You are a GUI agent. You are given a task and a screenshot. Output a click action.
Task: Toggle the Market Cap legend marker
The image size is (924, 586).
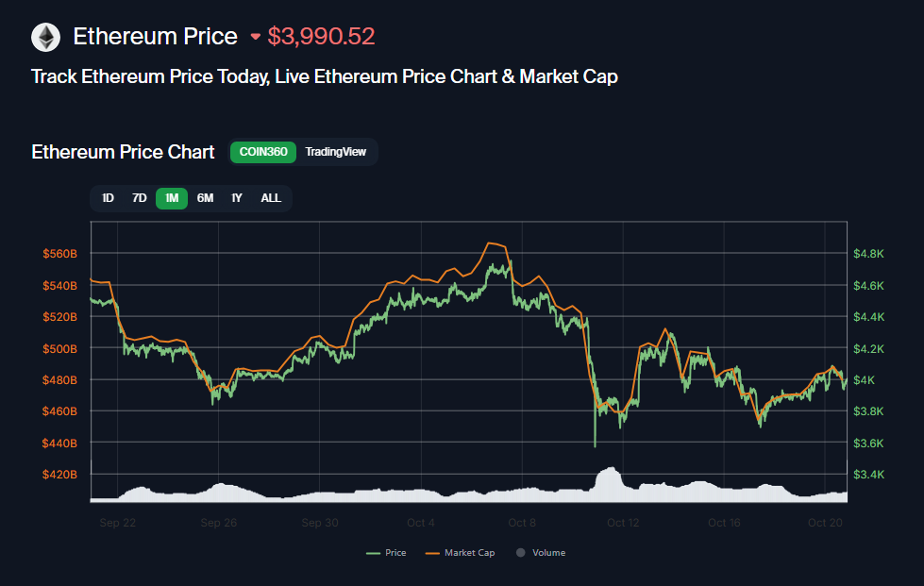pyautogui.click(x=432, y=553)
